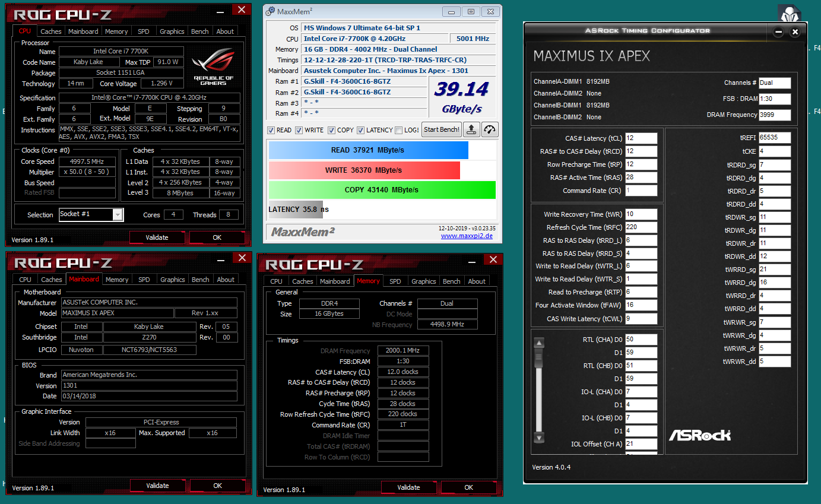The height and width of the screenshot is (504, 821).
Task: Click Validate in the CPU-Z Memory window
Action: [x=408, y=487]
